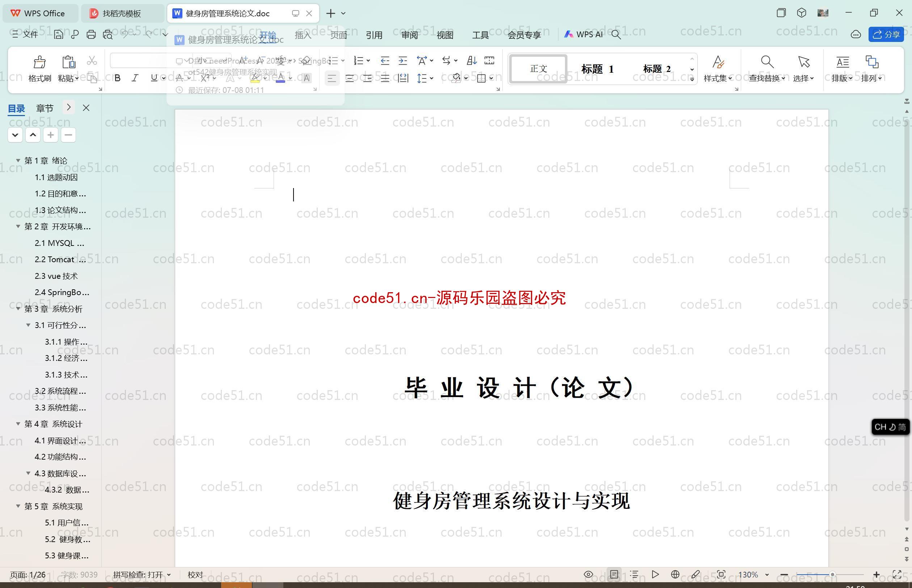Click zoom slider handle
The width and height of the screenshot is (912, 588).
pos(832,575)
